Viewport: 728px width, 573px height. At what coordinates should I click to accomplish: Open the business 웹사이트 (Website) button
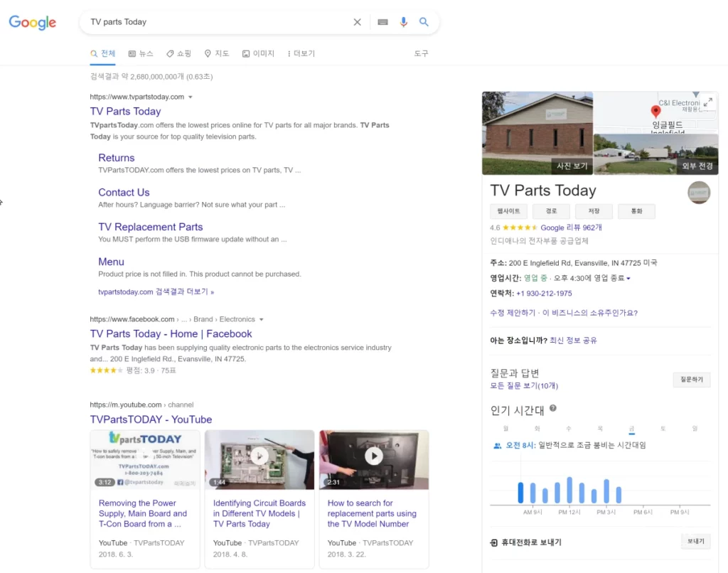pyautogui.click(x=509, y=211)
